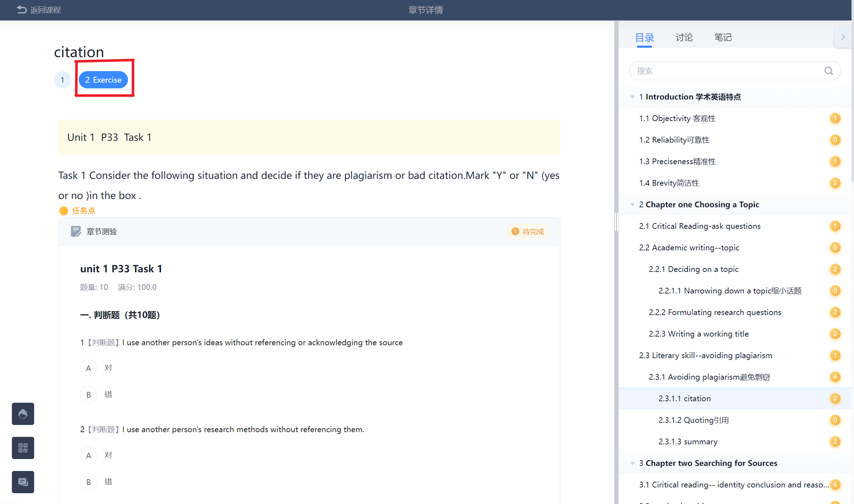
Task: Collapse Chapter two Searching for Sources
Action: (632, 463)
